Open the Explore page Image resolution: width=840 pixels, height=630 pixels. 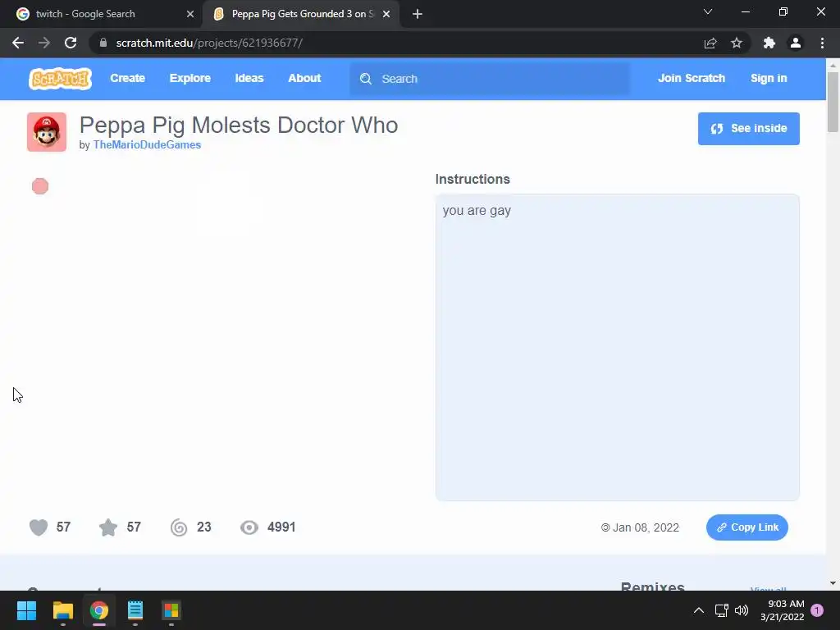(x=190, y=78)
